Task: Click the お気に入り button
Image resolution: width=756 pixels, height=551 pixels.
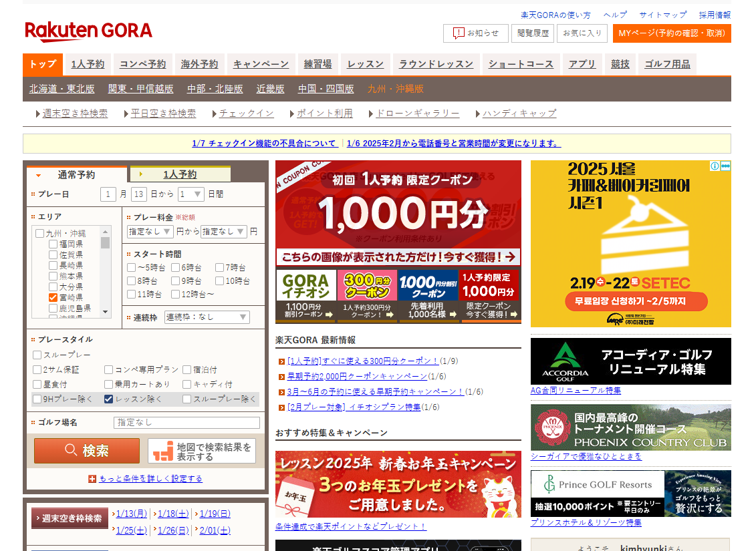Action: tap(582, 33)
